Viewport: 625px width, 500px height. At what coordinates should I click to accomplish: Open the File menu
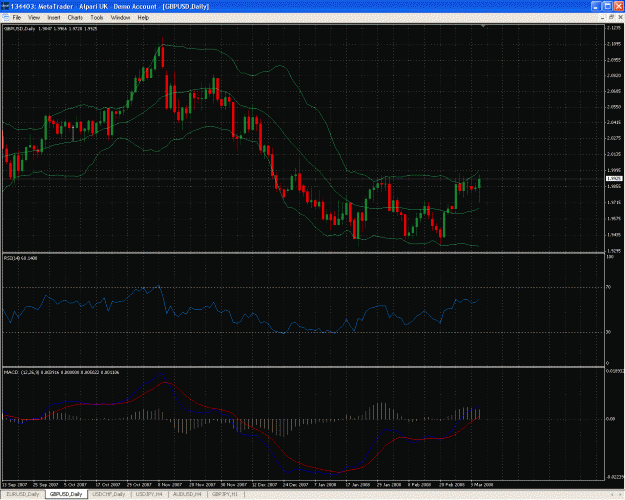point(17,18)
